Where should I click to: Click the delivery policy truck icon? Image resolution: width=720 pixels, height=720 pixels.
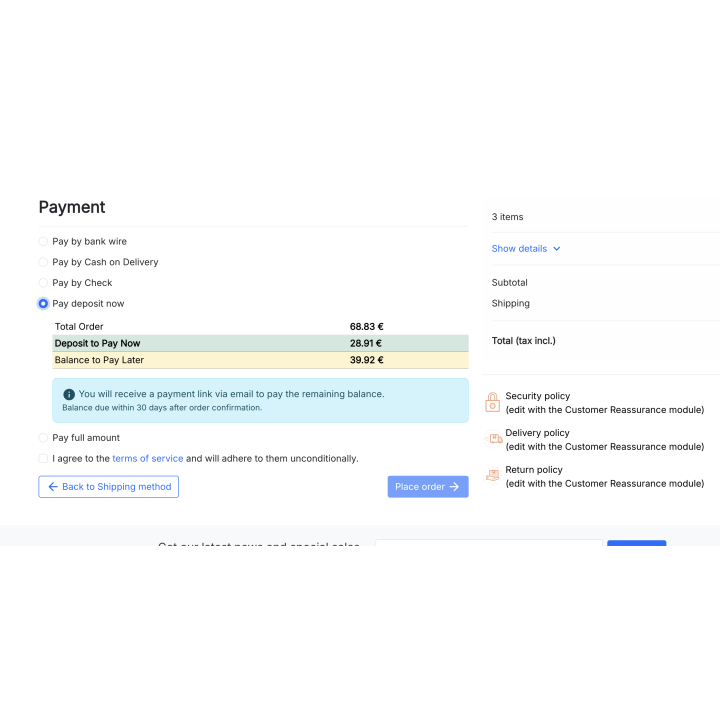(x=493, y=439)
